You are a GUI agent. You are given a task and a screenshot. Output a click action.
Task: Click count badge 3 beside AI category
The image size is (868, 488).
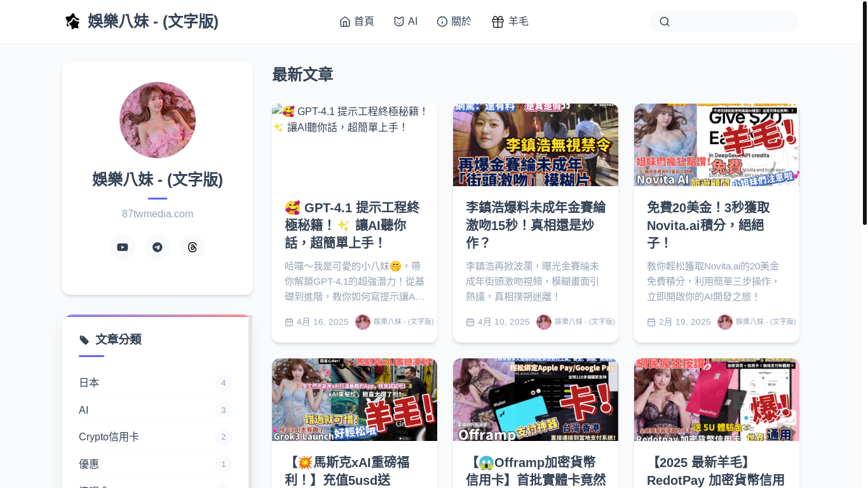pyautogui.click(x=224, y=410)
